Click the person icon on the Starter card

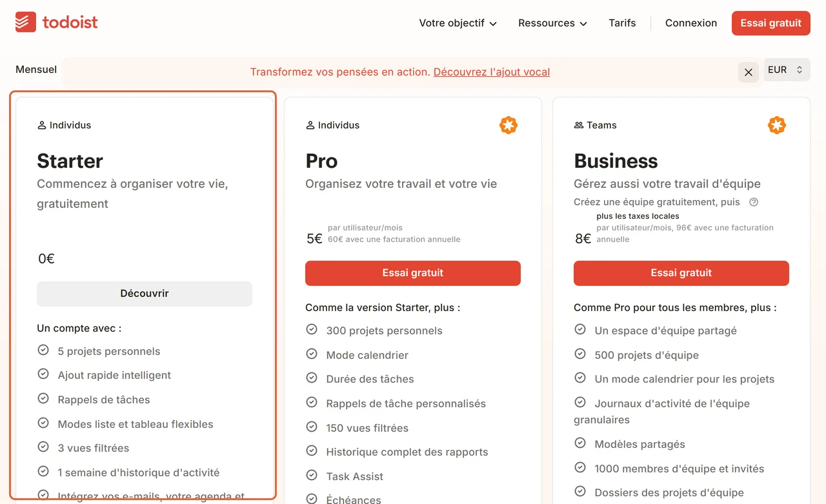[42, 125]
